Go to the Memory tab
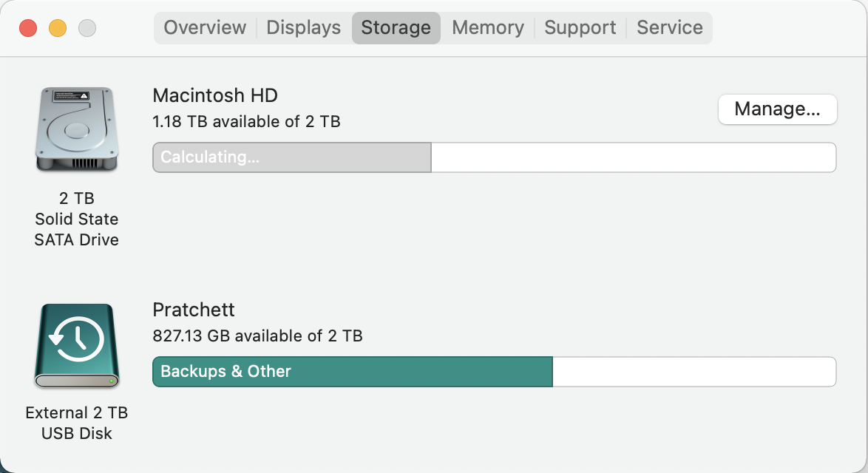 [487, 28]
